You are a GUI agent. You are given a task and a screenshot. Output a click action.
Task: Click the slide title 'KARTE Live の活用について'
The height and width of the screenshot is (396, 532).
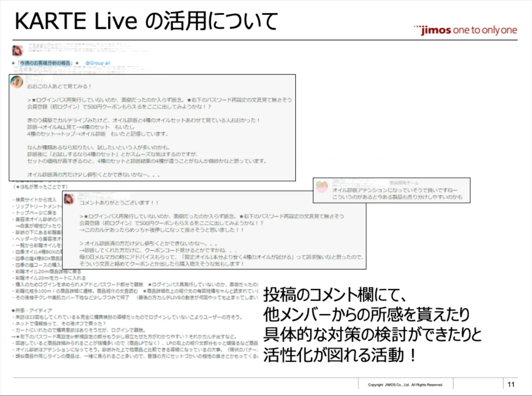click(x=146, y=21)
